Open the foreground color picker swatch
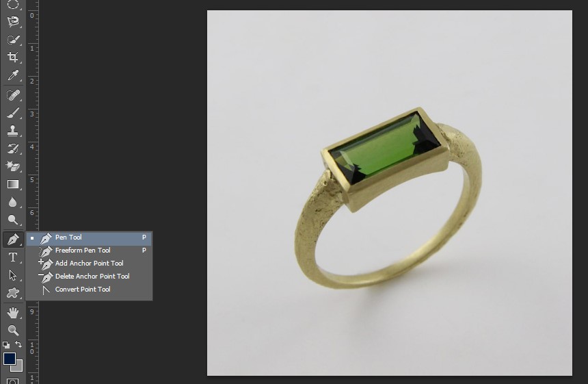Image resolution: width=588 pixels, height=384 pixels. (9, 359)
